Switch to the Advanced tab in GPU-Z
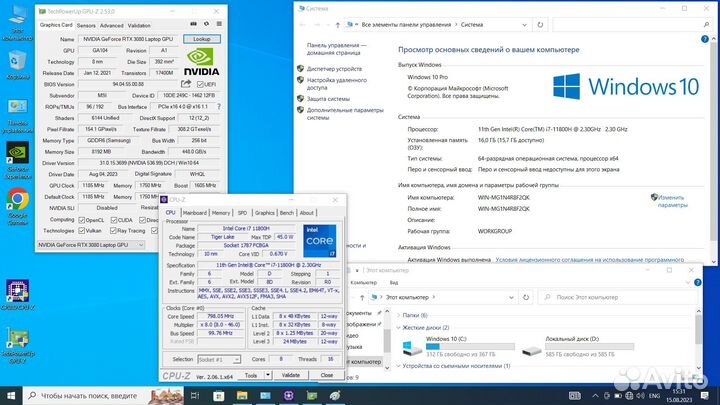720x405 pixels. tap(111, 25)
